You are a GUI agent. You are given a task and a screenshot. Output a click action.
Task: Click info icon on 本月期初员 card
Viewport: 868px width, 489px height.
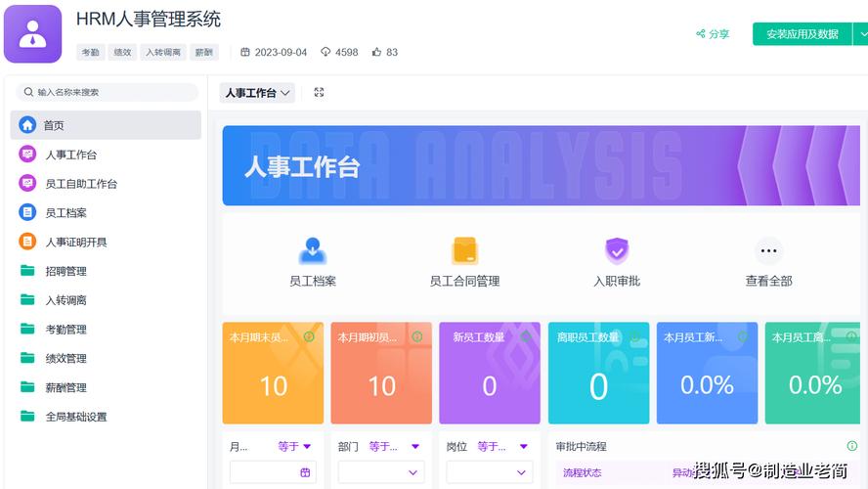click(x=417, y=336)
